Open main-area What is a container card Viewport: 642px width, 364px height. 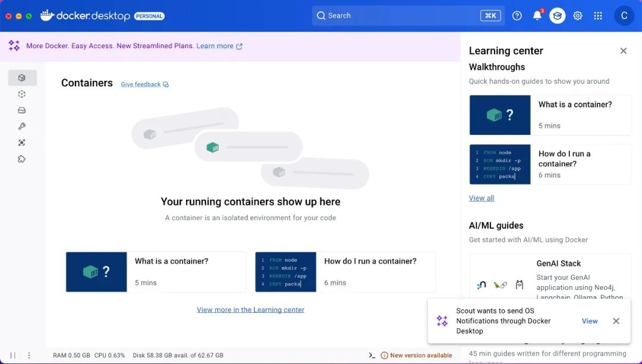point(156,272)
